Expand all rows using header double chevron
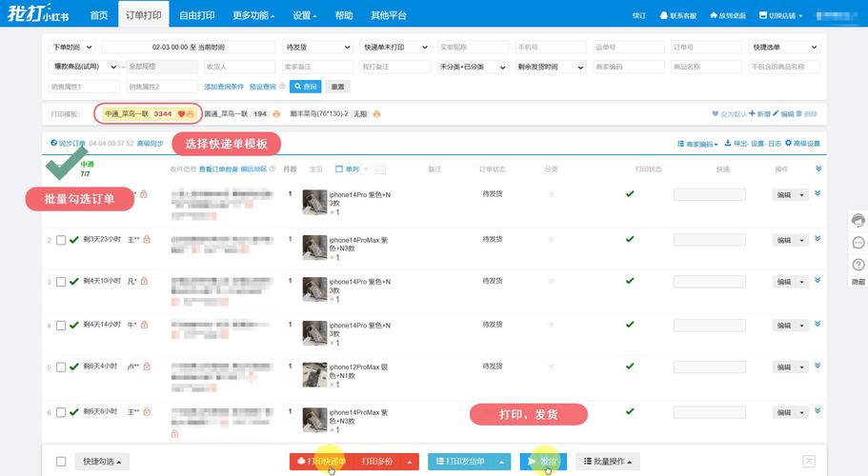This screenshot has width=868, height=476. pos(818,169)
